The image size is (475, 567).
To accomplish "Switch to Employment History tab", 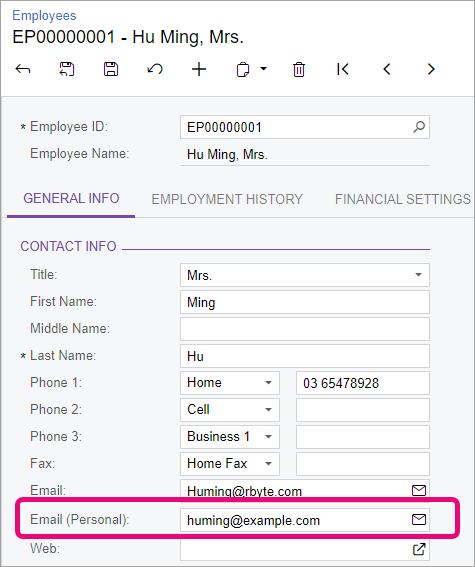I will pos(227,199).
